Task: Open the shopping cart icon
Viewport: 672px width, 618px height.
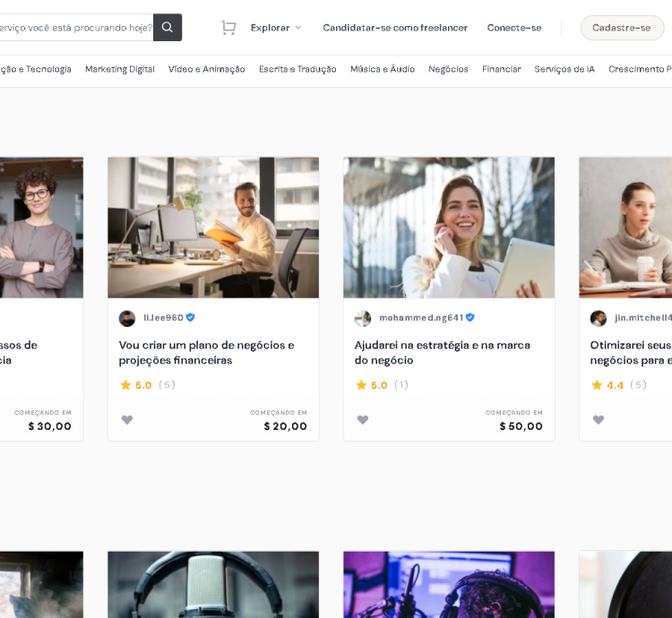Action: (228, 28)
